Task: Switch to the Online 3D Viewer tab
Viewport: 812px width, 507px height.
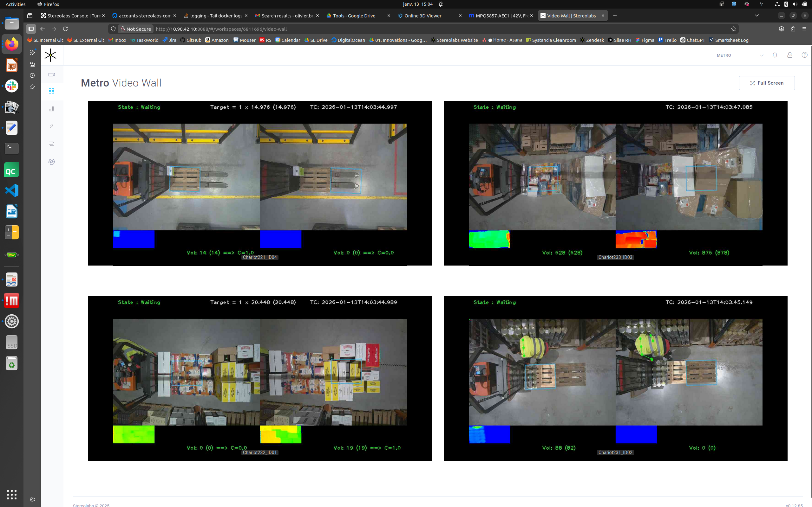Action: click(x=423, y=16)
